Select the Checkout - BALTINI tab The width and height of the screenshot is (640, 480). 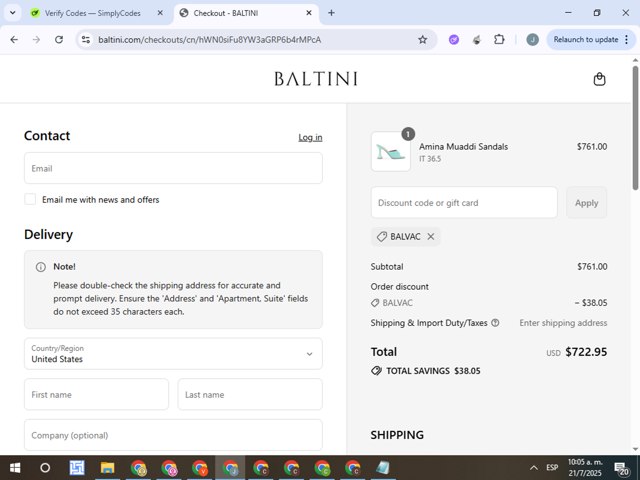pyautogui.click(x=246, y=13)
